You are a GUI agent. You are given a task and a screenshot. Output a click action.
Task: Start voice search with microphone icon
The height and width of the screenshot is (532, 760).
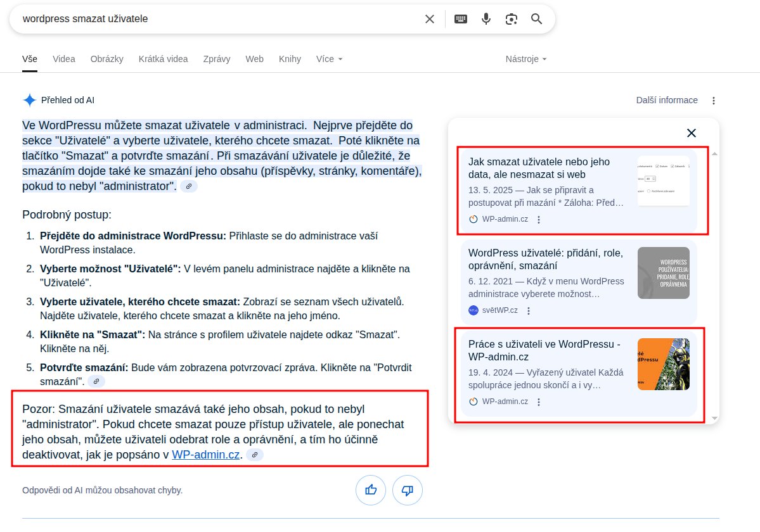(x=486, y=19)
